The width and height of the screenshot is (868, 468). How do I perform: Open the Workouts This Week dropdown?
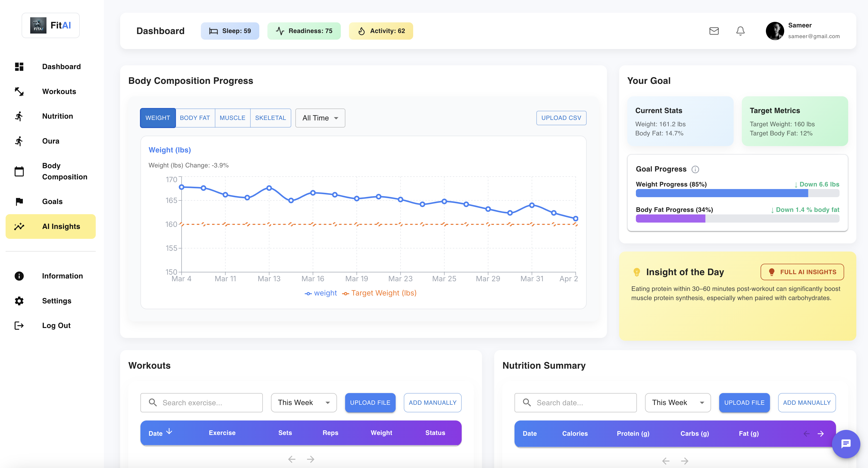point(304,403)
